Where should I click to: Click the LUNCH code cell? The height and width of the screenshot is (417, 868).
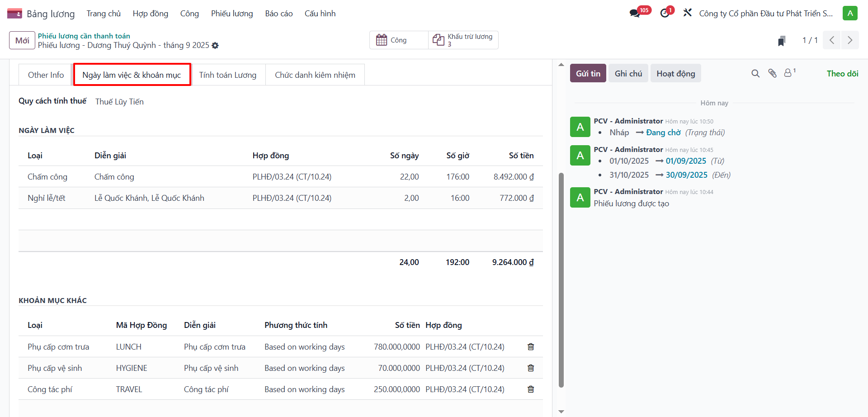point(129,347)
